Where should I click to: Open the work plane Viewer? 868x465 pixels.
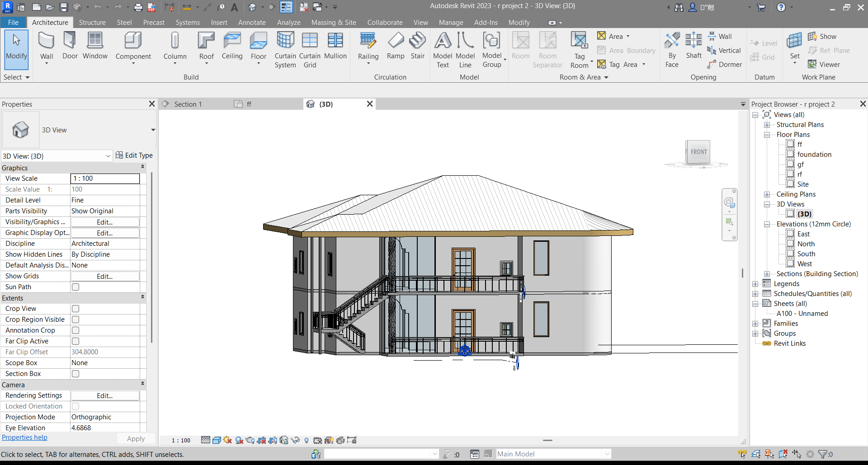[824, 65]
